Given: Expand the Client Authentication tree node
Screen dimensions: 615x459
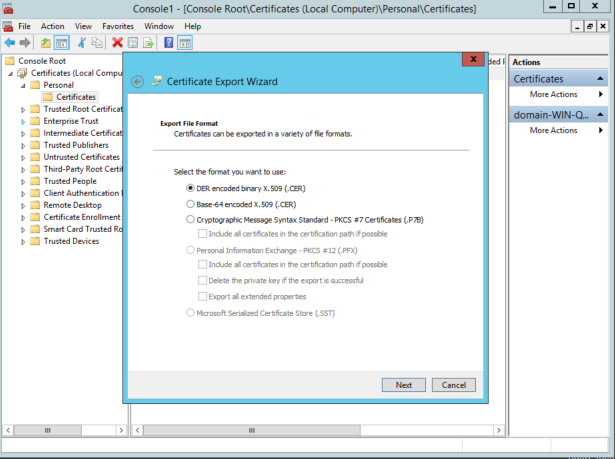Looking at the screenshot, I should (23, 194).
